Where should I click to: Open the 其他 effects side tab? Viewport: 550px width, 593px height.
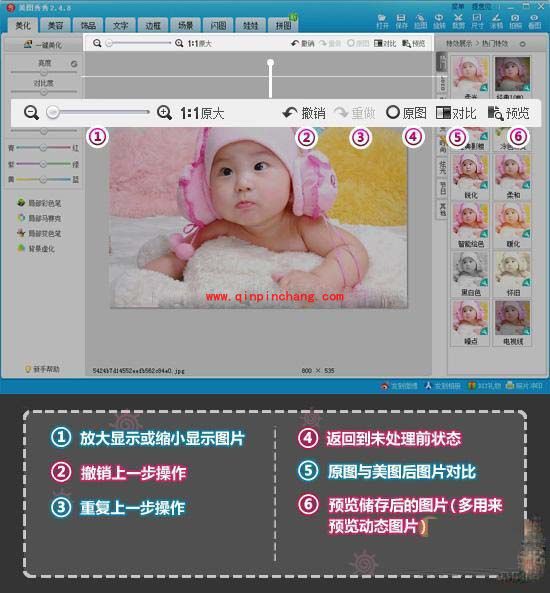click(442, 208)
